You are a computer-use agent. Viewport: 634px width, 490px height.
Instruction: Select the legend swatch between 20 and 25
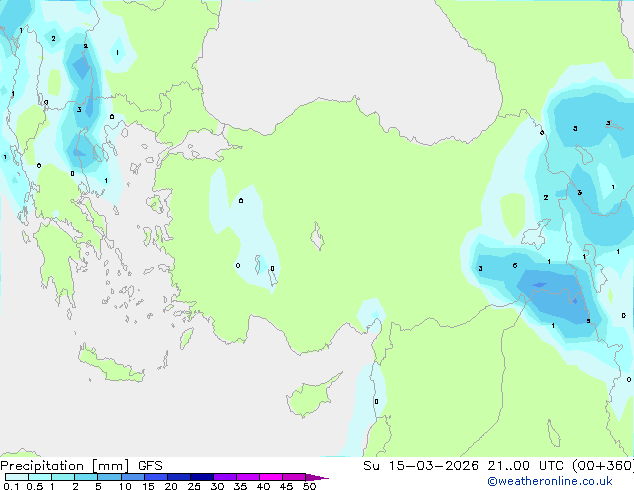point(179,477)
